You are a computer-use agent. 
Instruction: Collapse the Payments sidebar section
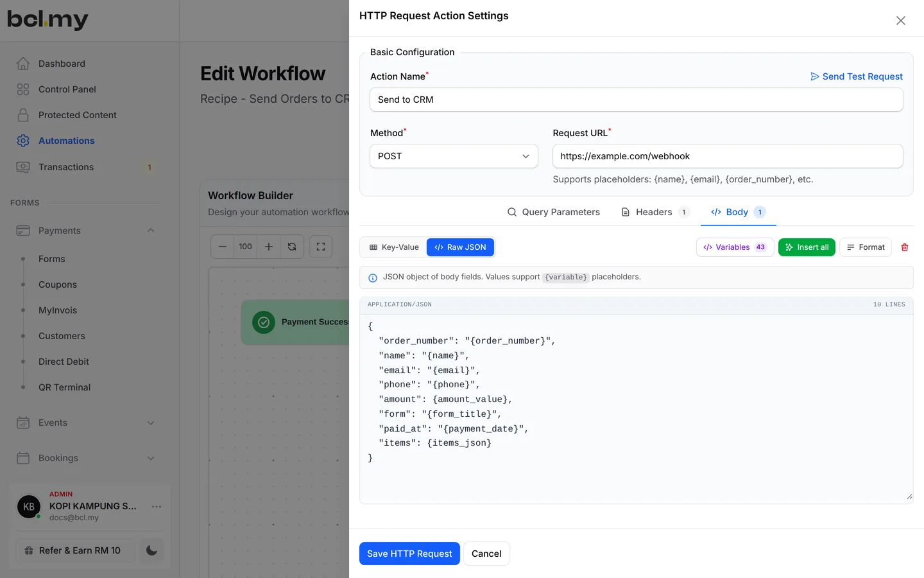click(x=151, y=231)
